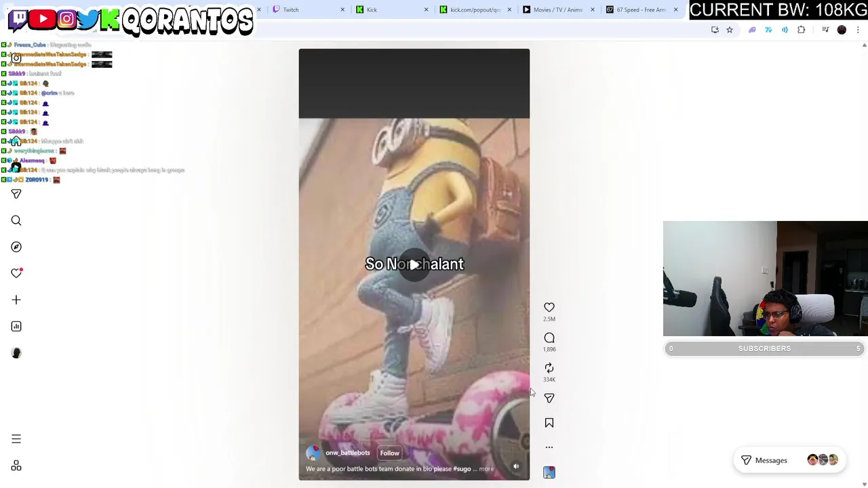Switch to the Movies / TV / Anime tab

tap(557, 9)
